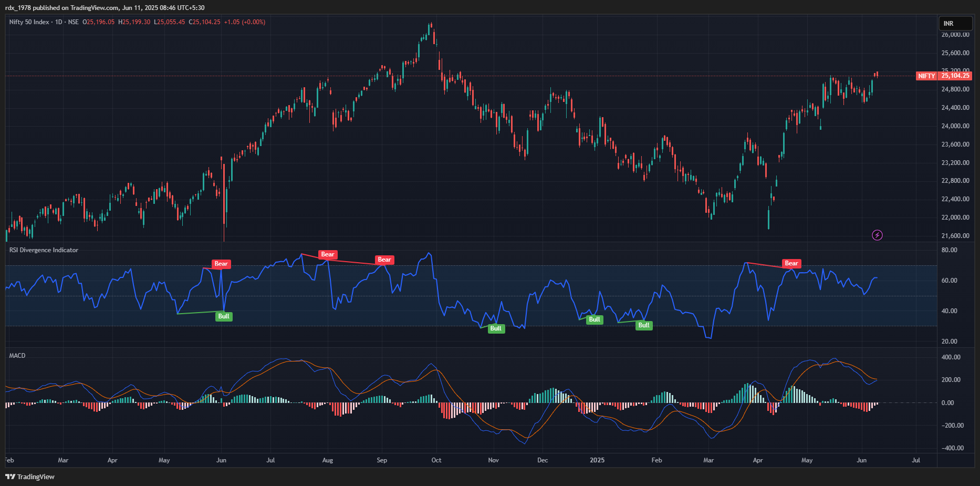Viewport: 980px width, 486px height.
Task: Select the 25,104.25 current price label
Action: pos(955,76)
